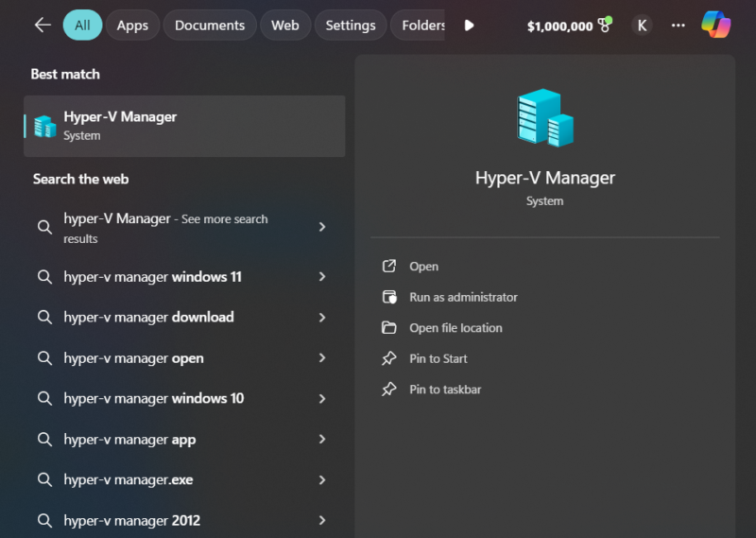Switch to the Apps filter tab

132,26
